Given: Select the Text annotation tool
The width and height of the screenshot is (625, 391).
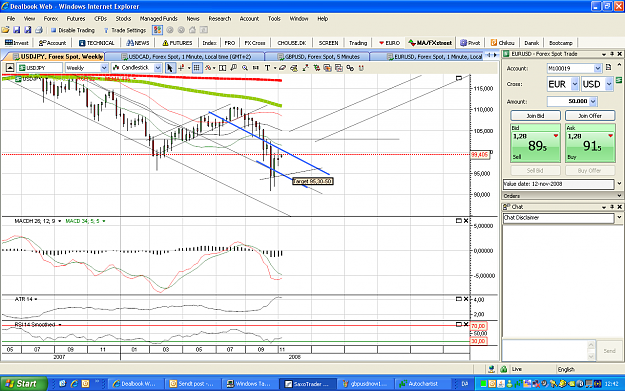Looking at the screenshot, I should (267, 68).
